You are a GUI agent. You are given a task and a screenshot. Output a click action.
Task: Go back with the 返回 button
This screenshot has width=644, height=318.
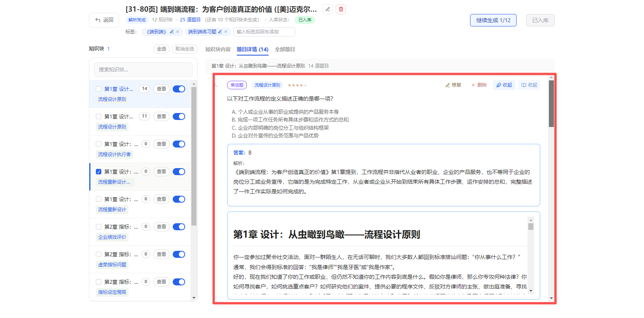[104, 20]
